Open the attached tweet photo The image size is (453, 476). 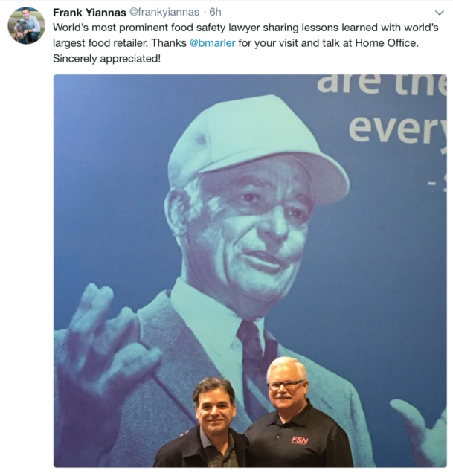click(x=250, y=271)
